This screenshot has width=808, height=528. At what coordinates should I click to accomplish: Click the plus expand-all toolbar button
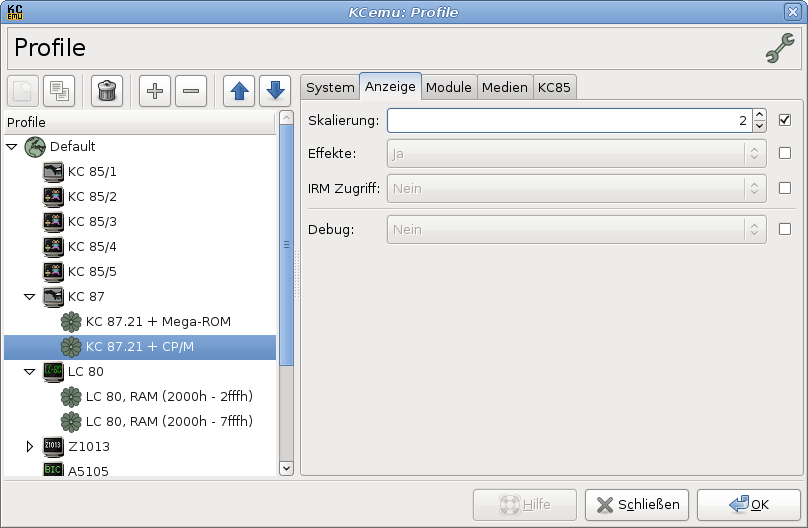pos(155,91)
